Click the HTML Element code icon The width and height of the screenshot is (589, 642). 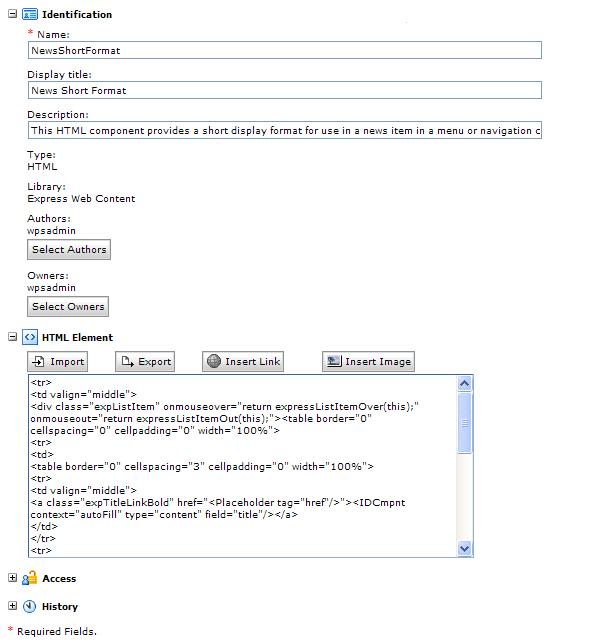click(x=29, y=337)
